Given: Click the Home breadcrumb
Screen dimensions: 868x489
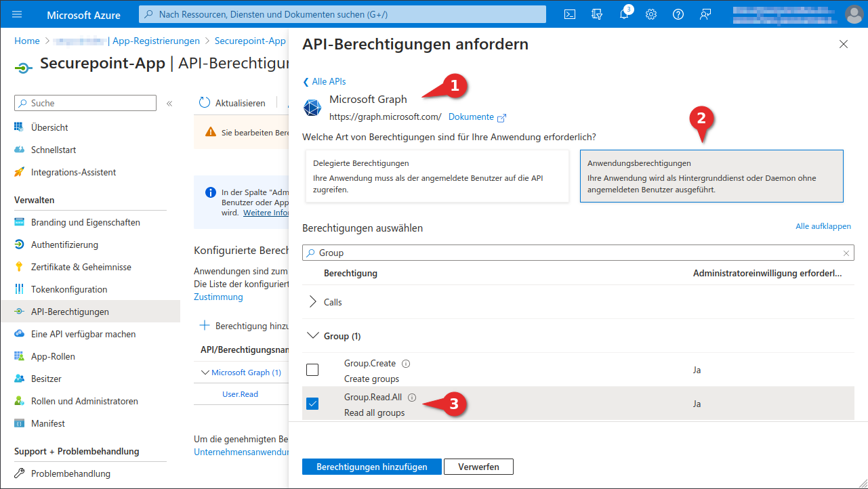Looking at the screenshot, I should 27,41.
